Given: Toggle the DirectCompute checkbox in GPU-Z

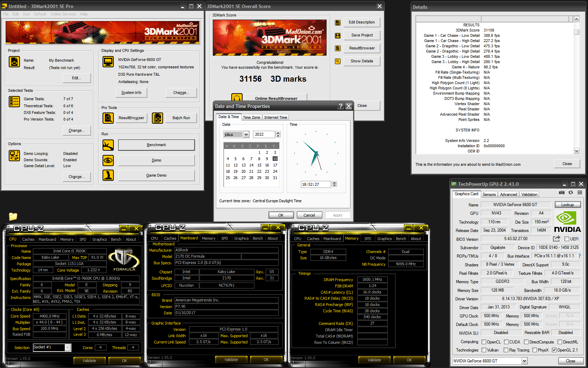Looking at the screenshot, I should 526,342.
